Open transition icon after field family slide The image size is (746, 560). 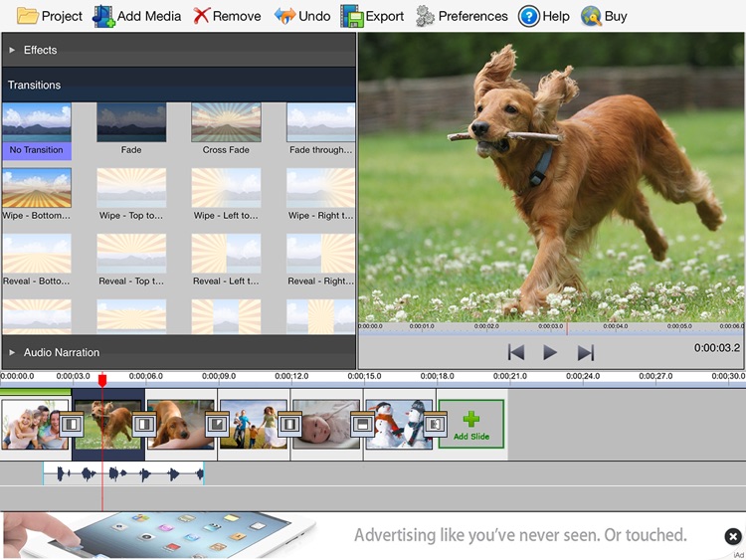tap(289, 424)
